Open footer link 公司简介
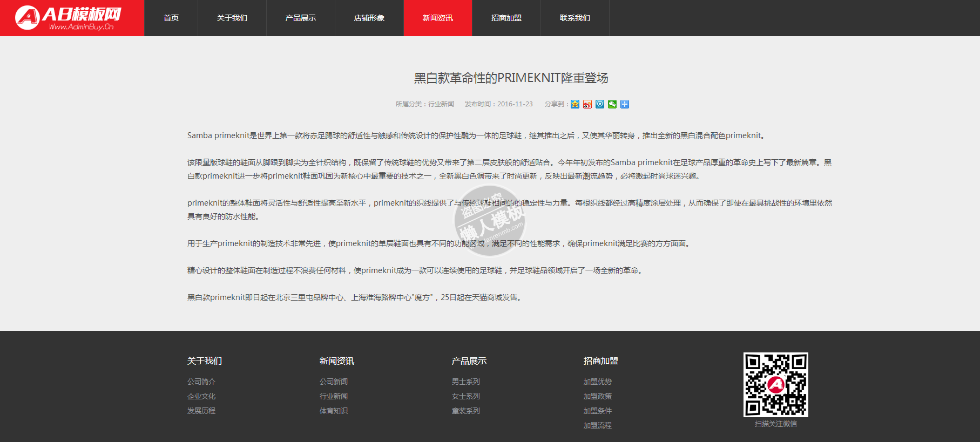This screenshot has width=980, height=442. 201,382
